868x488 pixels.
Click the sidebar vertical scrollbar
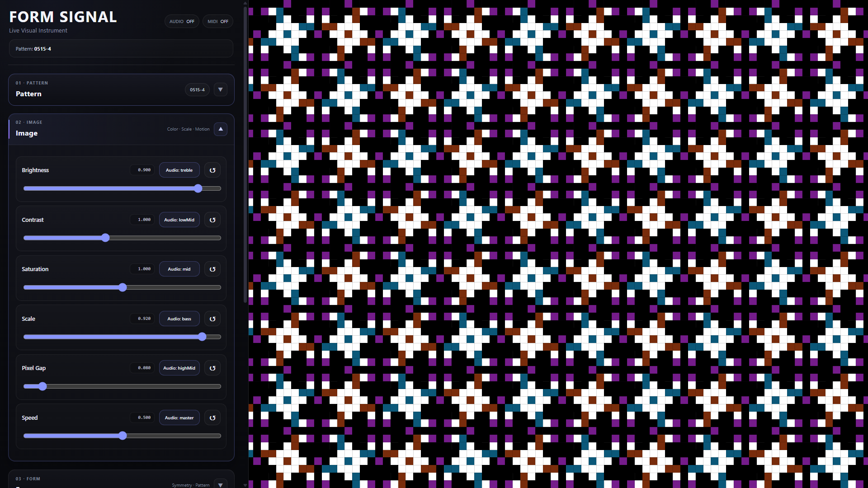tap(245, 154)
